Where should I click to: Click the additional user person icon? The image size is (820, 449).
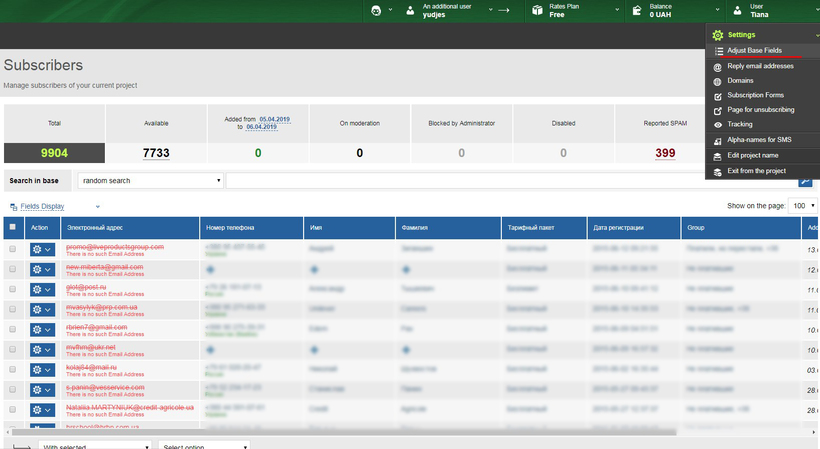point(411,10)
